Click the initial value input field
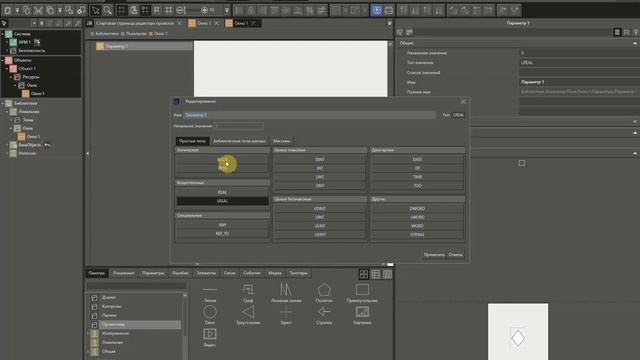The width and height of the screenshot is (640, 360). (239, 126)
